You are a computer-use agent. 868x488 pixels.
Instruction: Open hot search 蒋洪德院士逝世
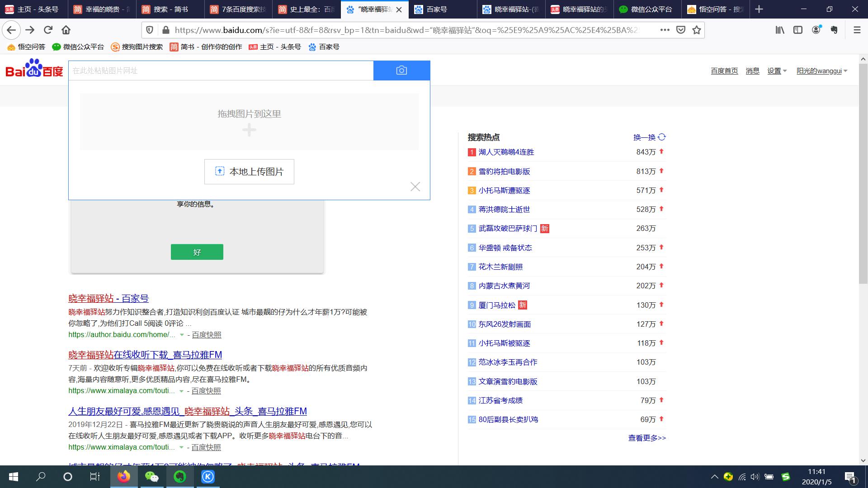[x=504, y=210]
